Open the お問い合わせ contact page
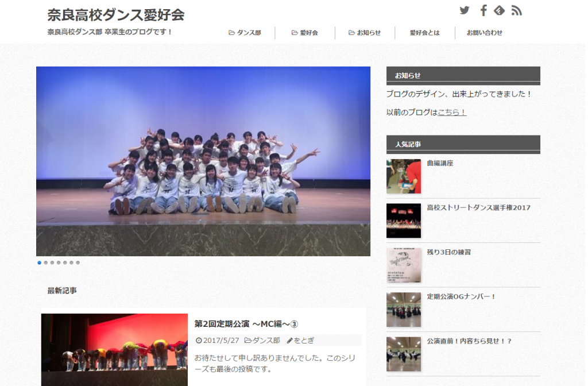This screenshot has width=588, height=386. [484, 33]
